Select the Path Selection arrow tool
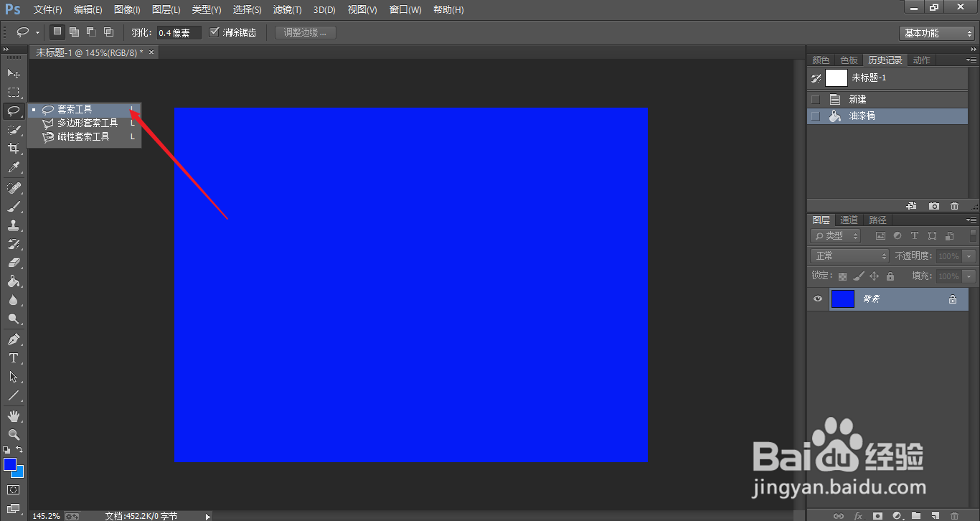 14,377
